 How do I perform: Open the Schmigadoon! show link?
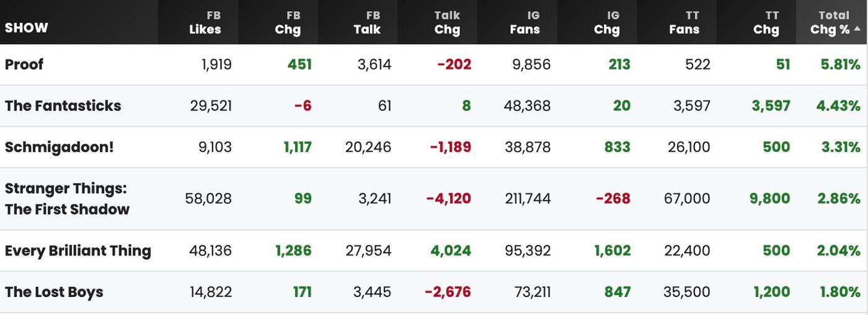pyautogui.click(x=60, y=148)
